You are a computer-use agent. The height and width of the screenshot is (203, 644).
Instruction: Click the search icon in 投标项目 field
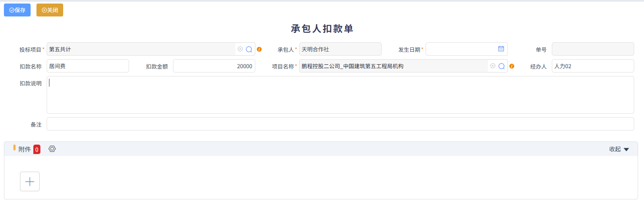(x=249, y=49)
